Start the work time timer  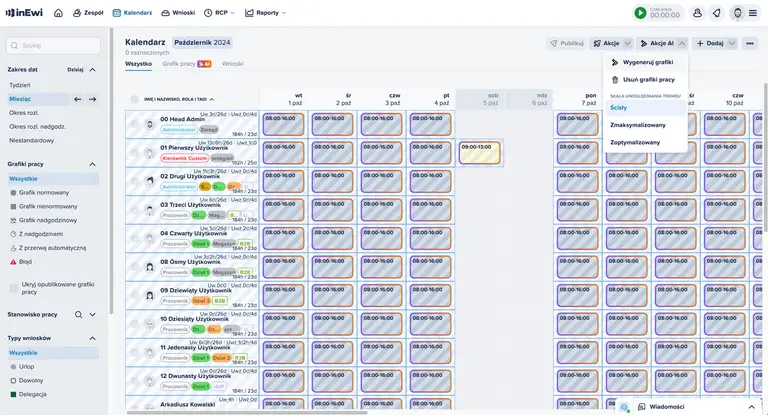[x=640, y=13]
